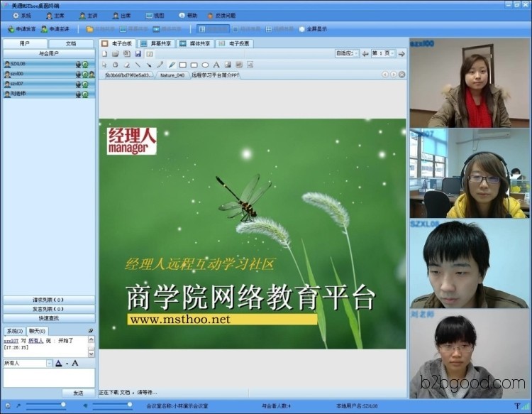The height and width of the screenshot is (414, 532).
Task: Select the rectangle shape tool
Action: point(183,65)
